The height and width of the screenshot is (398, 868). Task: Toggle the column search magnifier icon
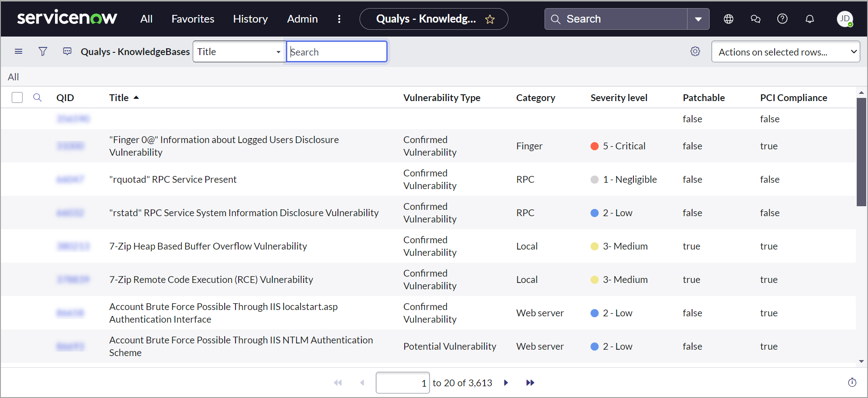coord(37,97)
